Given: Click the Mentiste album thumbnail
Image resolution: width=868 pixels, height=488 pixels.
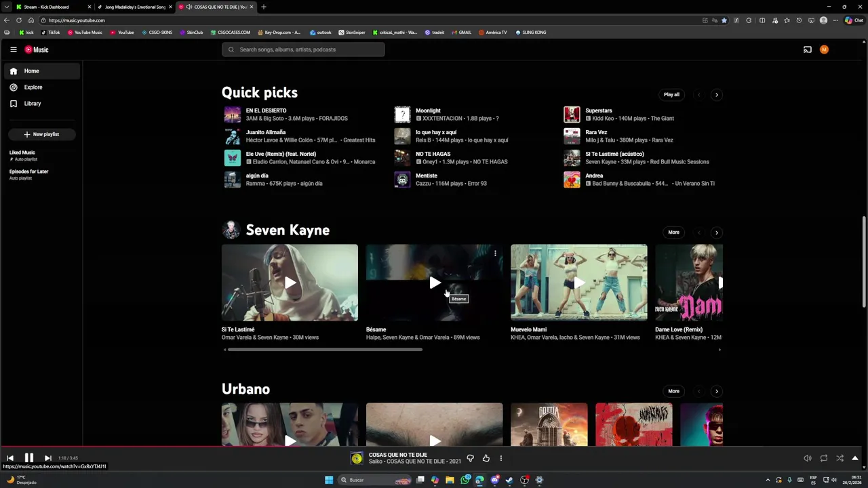Looking at the screenshot, I should [x=403, y=180].
